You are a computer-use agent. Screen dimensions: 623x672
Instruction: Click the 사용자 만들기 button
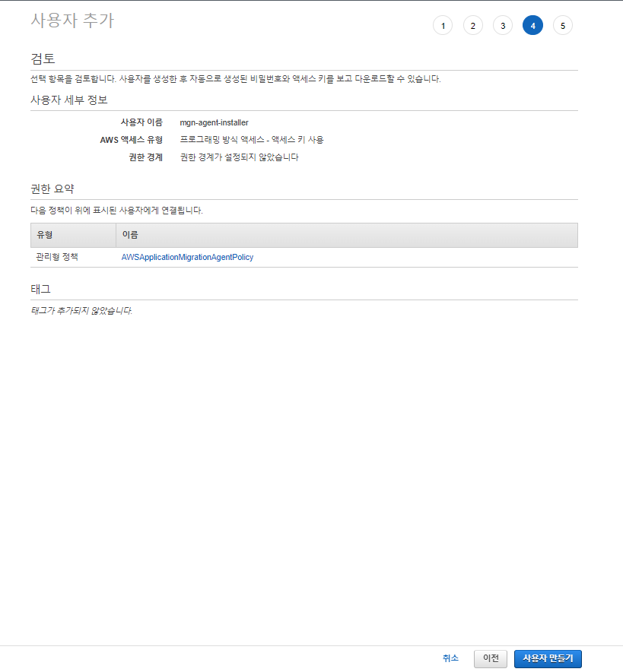[x=548, y=658]
